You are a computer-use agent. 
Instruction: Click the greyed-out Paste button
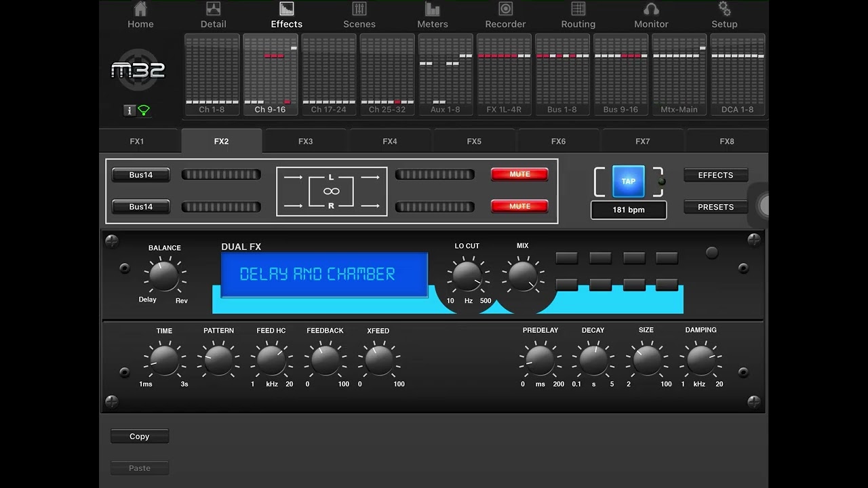tap(139, 468)
